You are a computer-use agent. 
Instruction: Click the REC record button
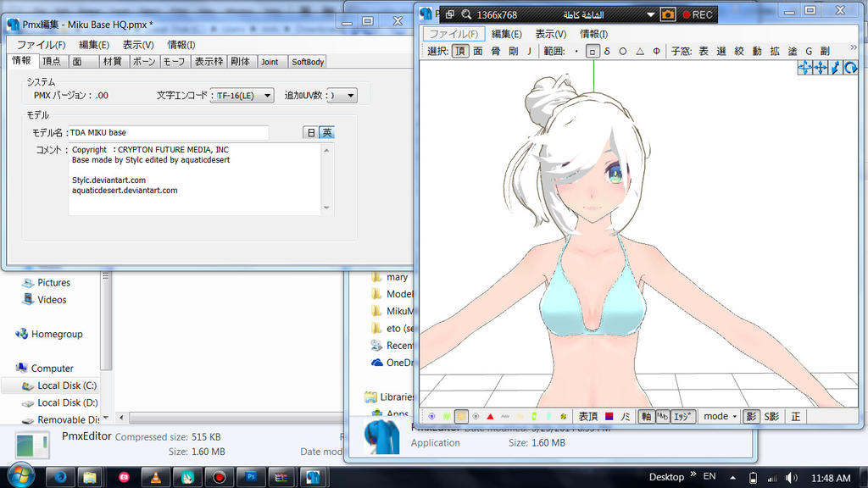coord(697,14)
